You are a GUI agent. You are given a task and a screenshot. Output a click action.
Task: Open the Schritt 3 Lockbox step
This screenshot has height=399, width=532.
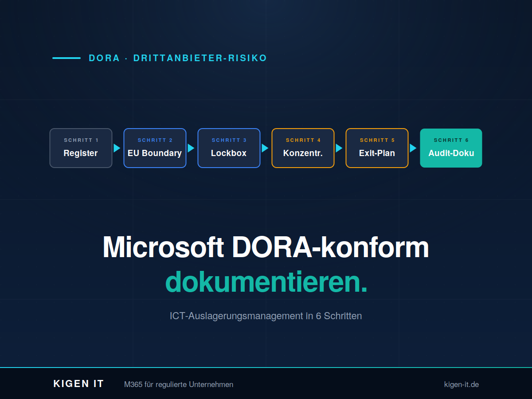[229, 148]
